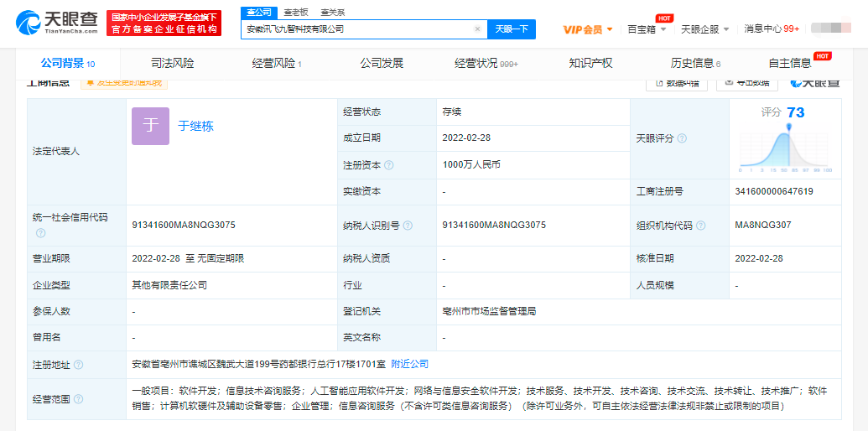The image size is (868, 431).
Task: Click the 经营状态 value 存续
Action: tap(452, 112)
